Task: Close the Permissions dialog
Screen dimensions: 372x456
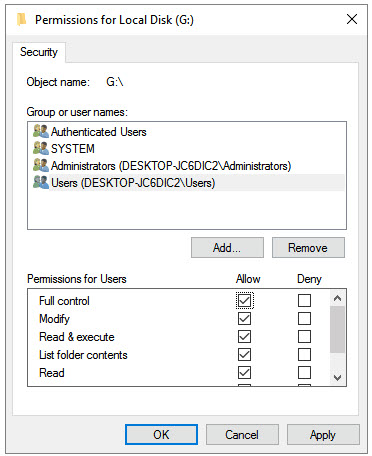Action: click(352, 19)
